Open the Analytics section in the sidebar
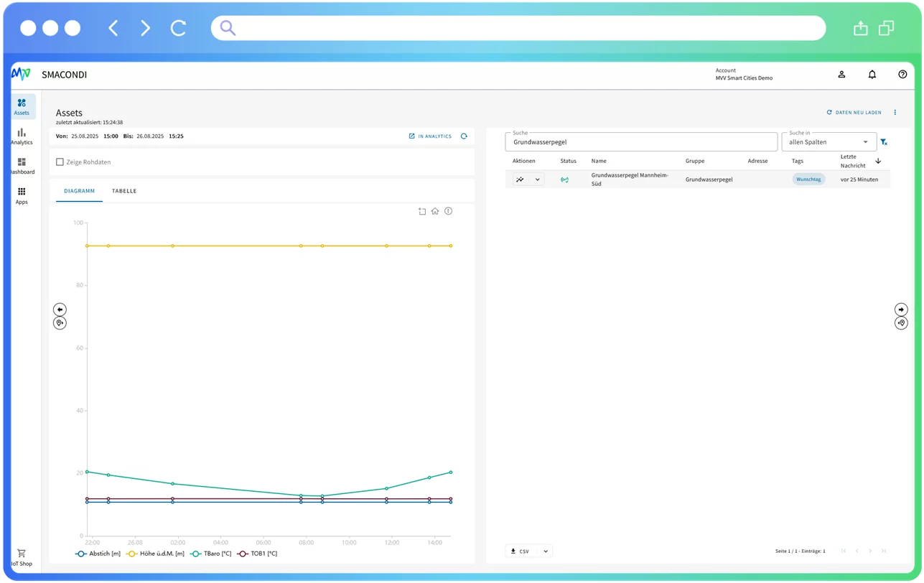The height and width of the screenshot is (583, 924). pos(22,136)
